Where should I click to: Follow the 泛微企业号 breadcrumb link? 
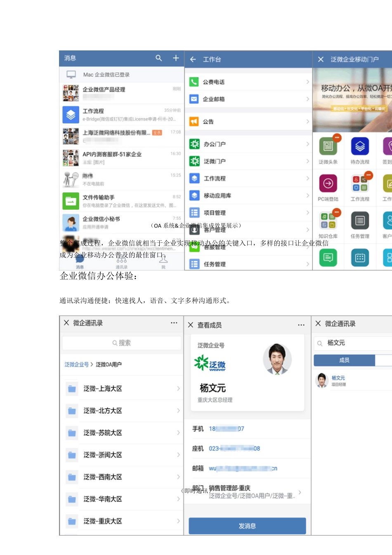[76, 365]
